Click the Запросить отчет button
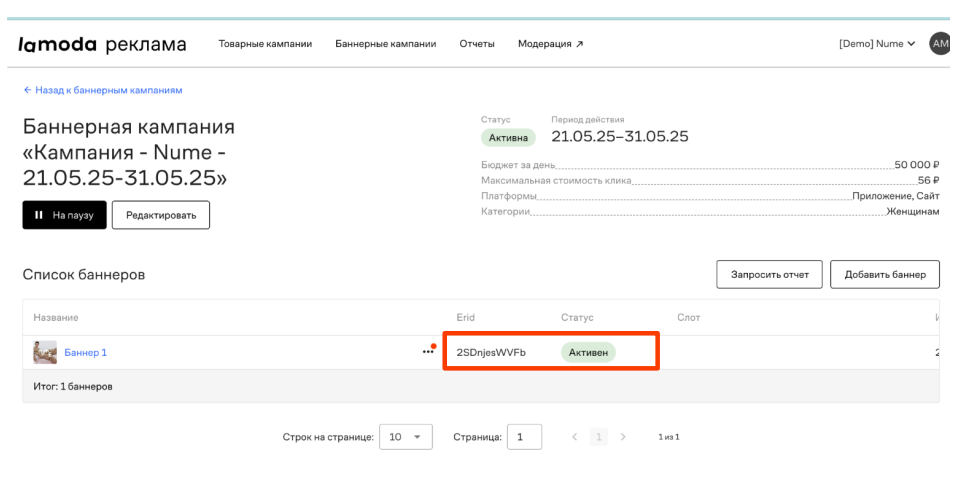The height and width of the screenshot is (477, 967). (x=769, y=275)
